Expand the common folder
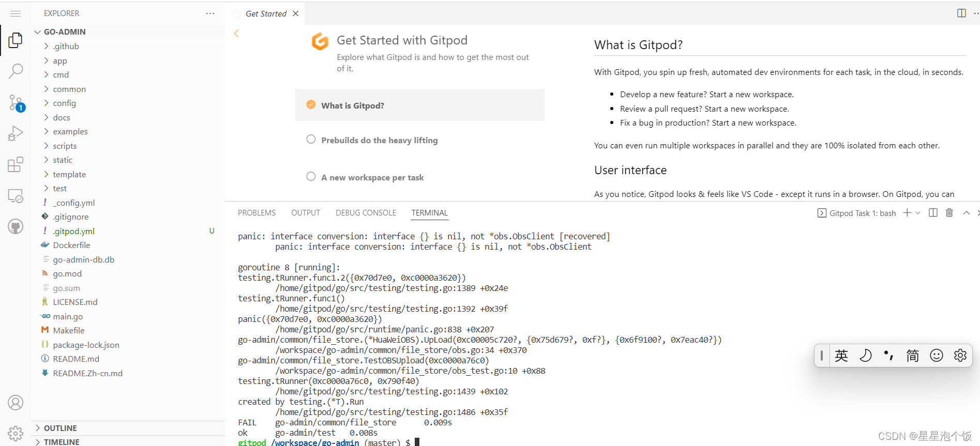The image size is (980, 446). click(x=128, y=89)
